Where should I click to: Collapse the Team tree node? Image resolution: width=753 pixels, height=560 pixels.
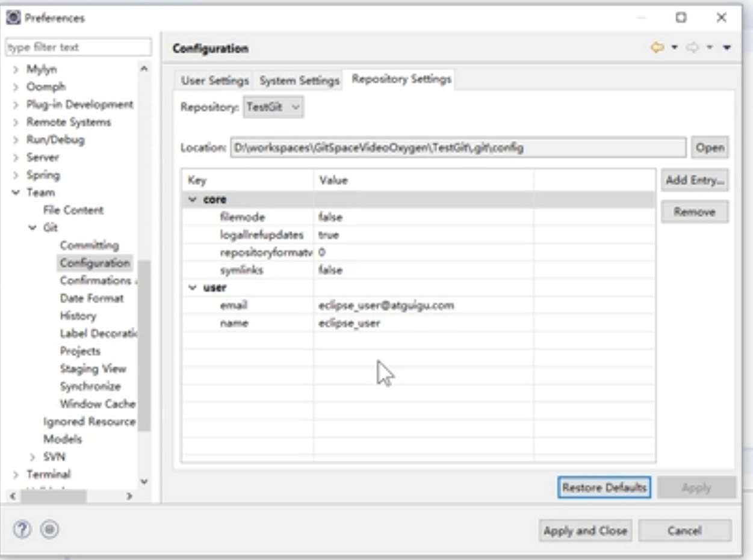click(16, 193)
